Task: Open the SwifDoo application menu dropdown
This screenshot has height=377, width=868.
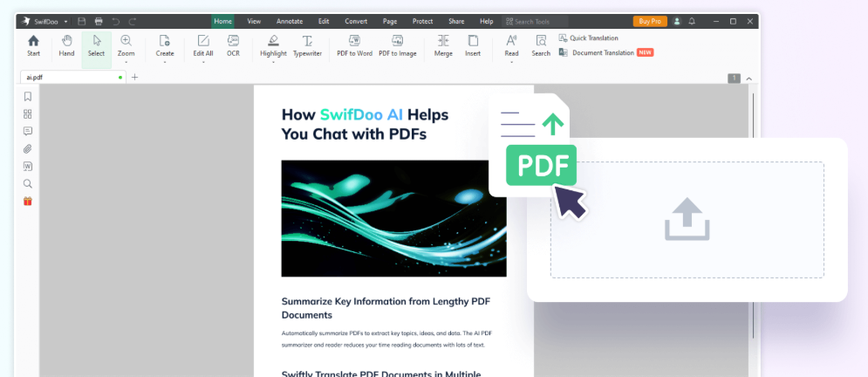Action: (x=66, y=22)
